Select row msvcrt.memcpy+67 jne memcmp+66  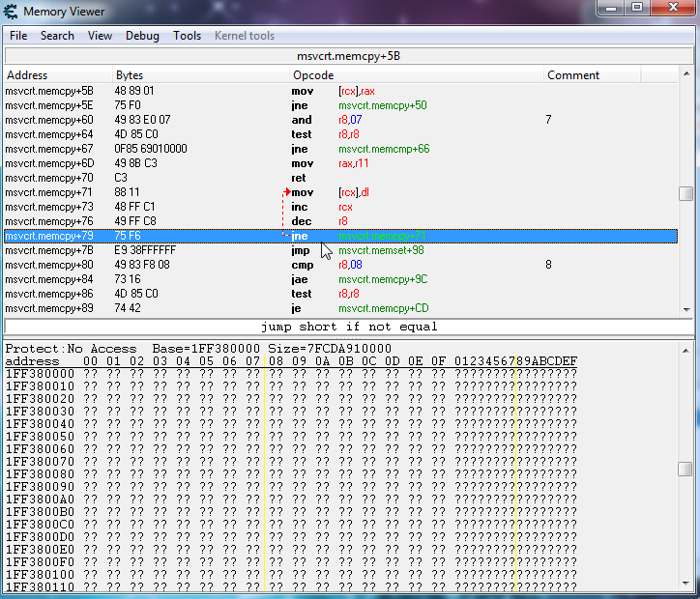tap(340, 149)
